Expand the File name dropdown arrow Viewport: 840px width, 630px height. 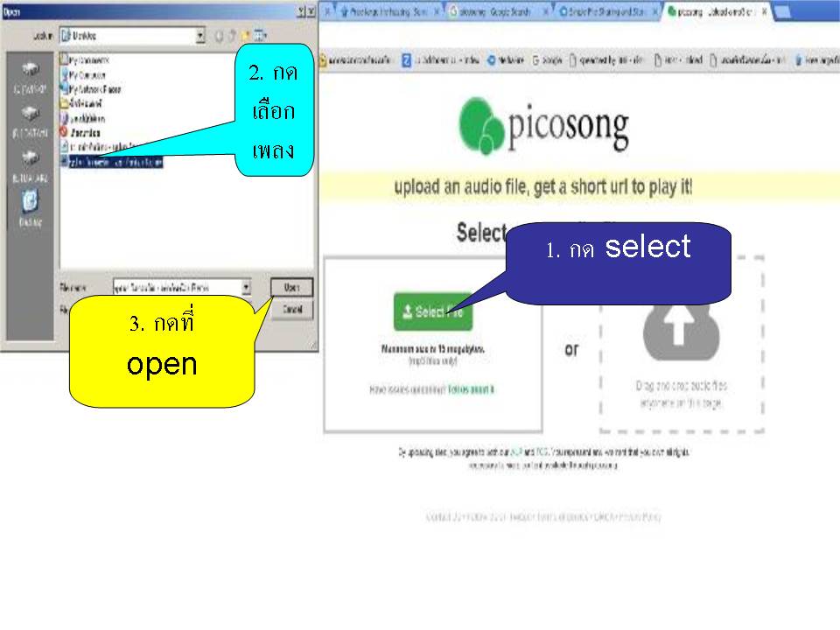coord(246,288)
